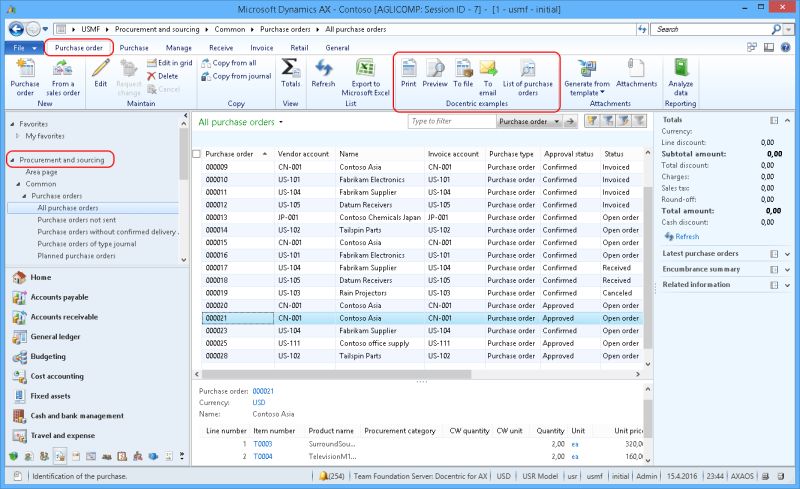Collapse the Totals fact box
Screen dimensions: 800x489
[x=787, y=120]
